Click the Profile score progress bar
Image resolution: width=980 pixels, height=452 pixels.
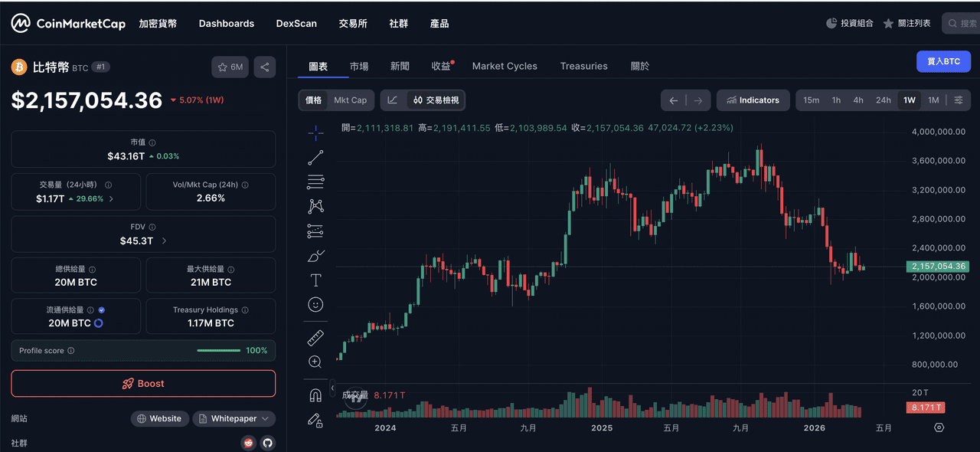coord(219,351)
